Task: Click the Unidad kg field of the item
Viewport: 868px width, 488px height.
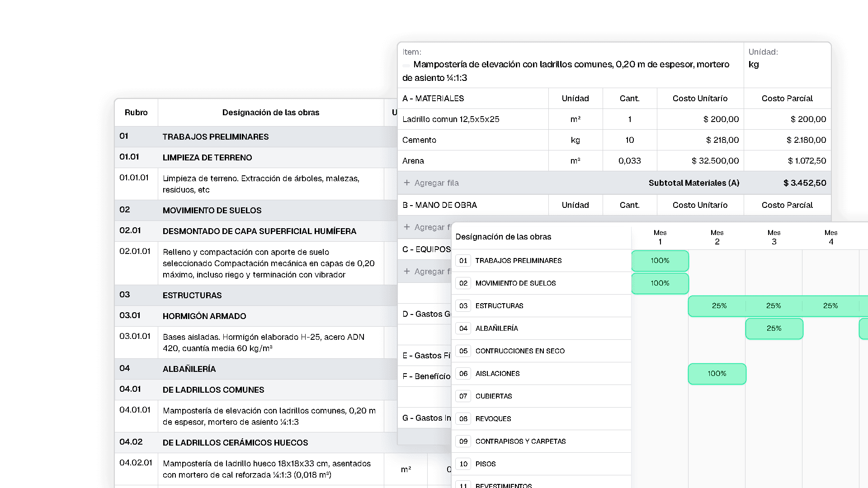Action: coord(754,65)
